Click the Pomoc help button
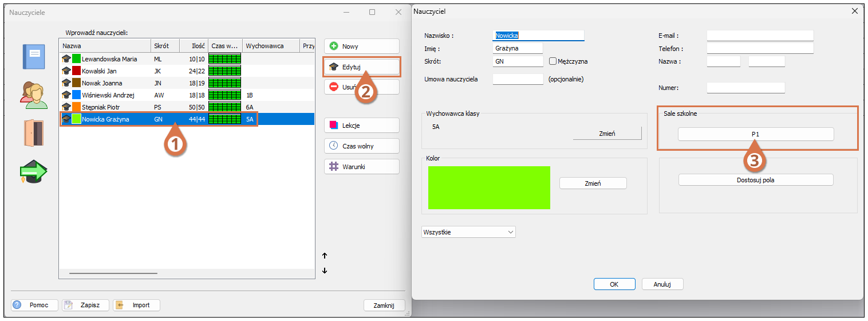 (x=35, y=305)
